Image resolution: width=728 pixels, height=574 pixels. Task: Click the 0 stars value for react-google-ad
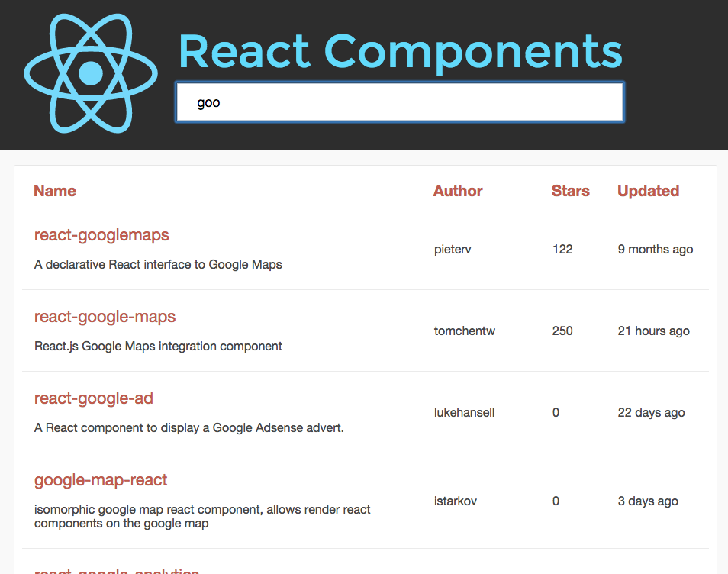[x=556, y=412]
